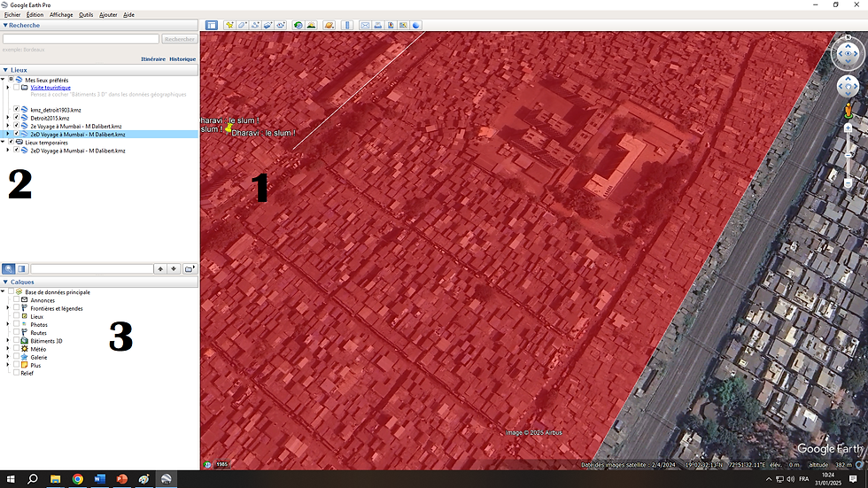868x488 pixels.
Task: Open the planet switcher (Saturn icon)
Action: 329,25
